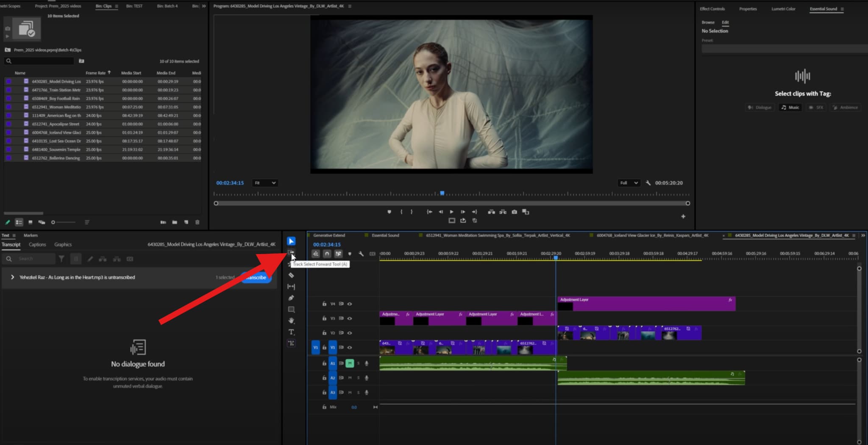Click the Mix level value slider showing 0.0
This screenshot has height=445, width=868.
point(354,407)
